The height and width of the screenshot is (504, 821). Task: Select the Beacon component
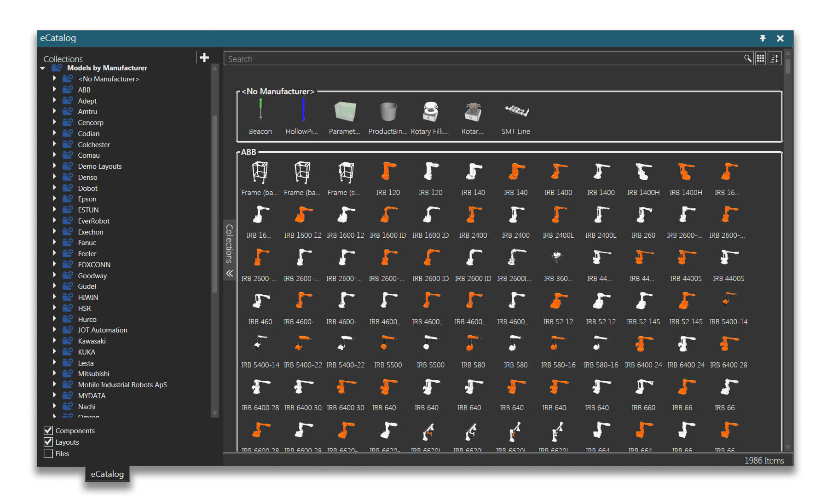click(260, 118)
